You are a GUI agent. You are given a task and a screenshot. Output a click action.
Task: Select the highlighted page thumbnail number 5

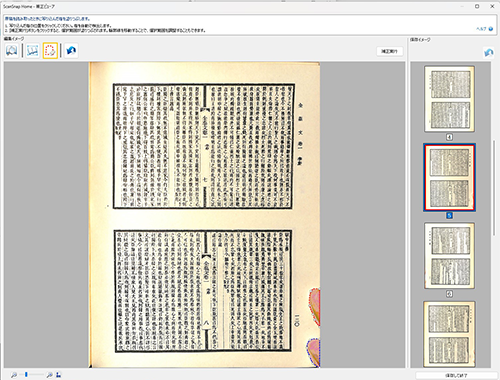449,178
